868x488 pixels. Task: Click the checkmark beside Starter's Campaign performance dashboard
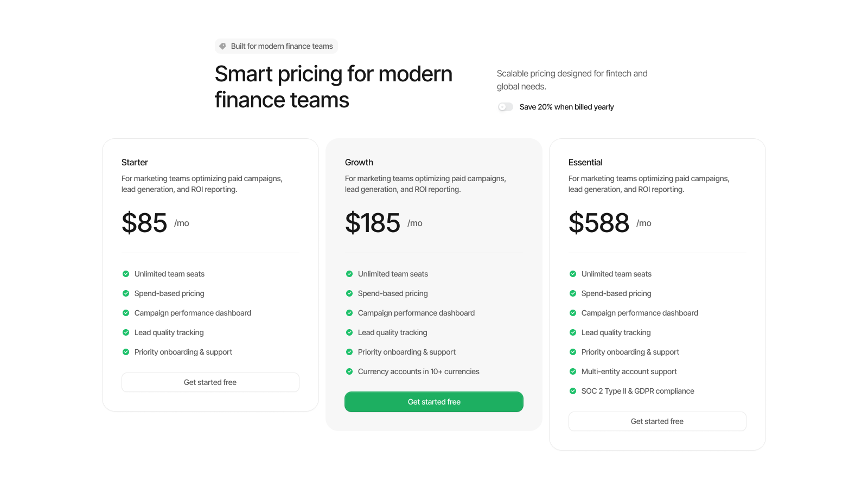tap(125, 313)
